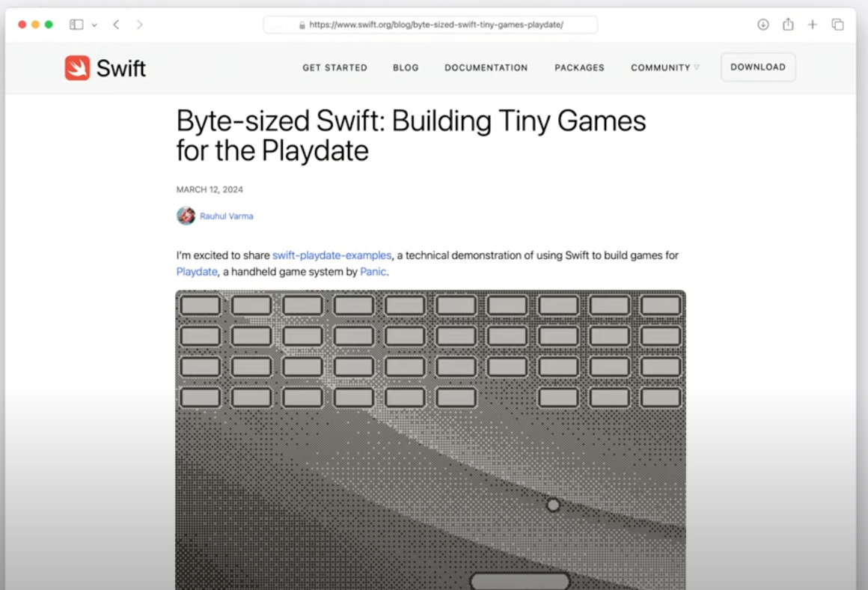Screen dimensions: 868x590
Task: Click the lock icon in address bar
Action: click(302, 25)
